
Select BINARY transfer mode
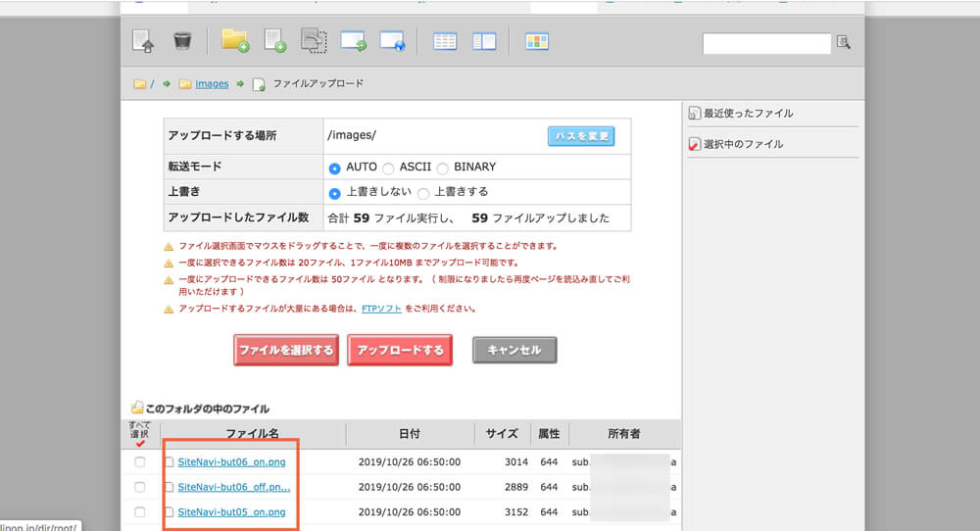[443, 169]
